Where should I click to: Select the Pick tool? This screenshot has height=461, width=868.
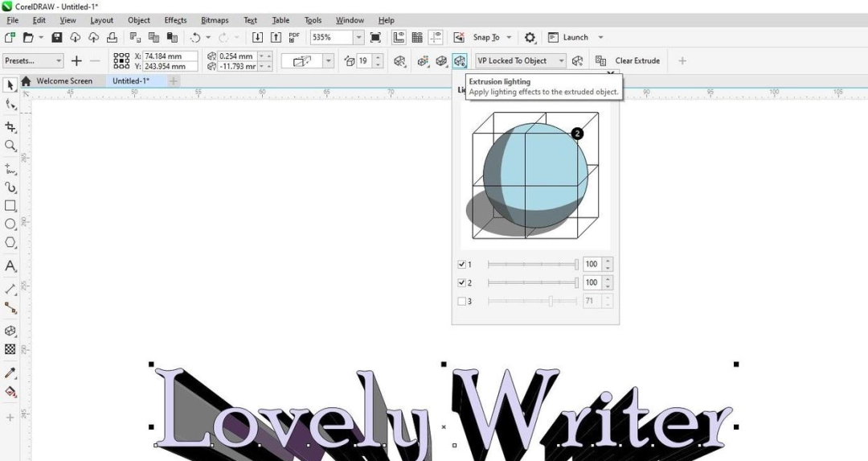pos(10,84)
